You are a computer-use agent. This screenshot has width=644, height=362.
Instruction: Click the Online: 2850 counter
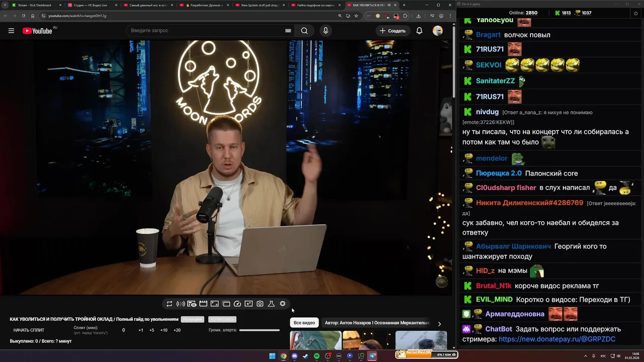523,13
